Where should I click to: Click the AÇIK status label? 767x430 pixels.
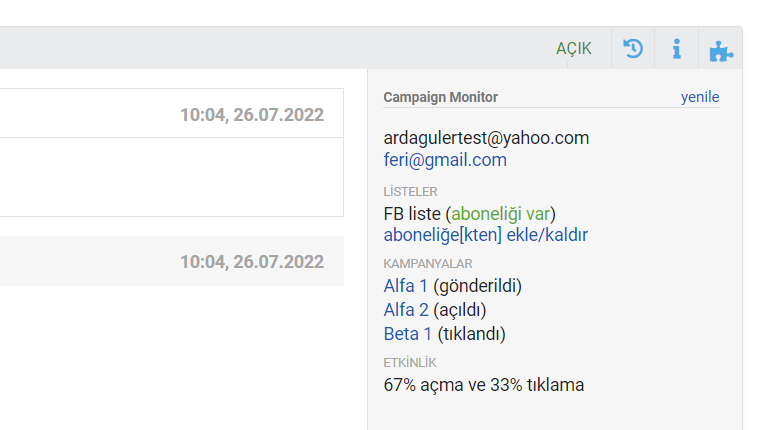click(x=574, y=48)
